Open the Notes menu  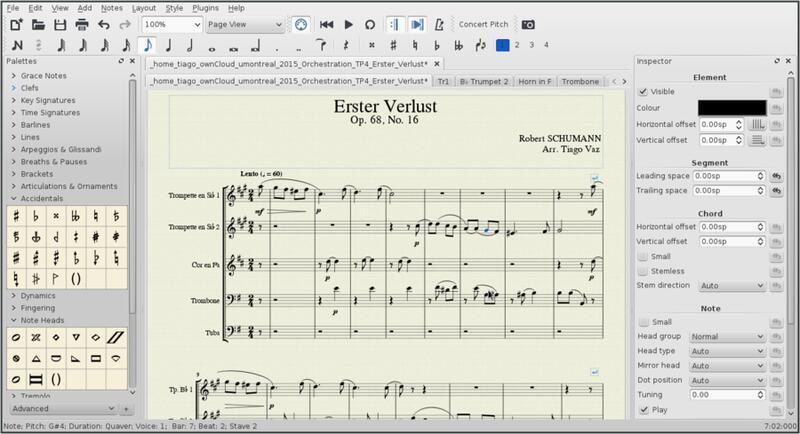(x=111, y=8)
